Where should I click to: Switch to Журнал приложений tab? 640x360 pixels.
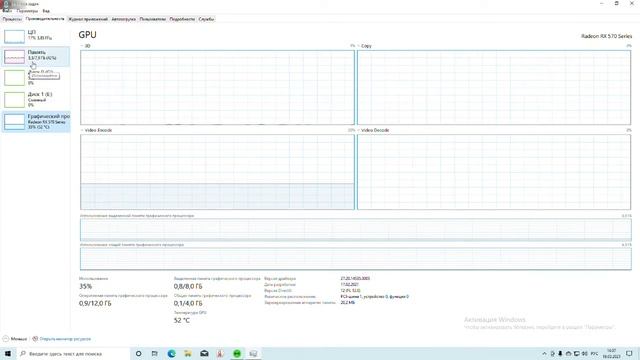tap(88, 19)
